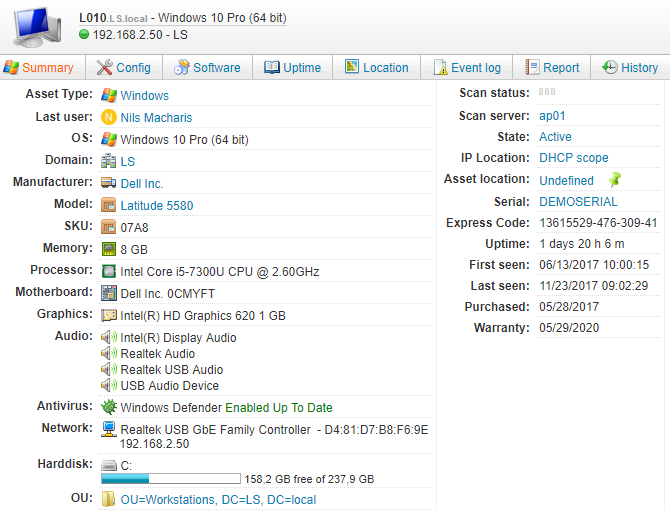Click the MAC address D4:81:D7:B8:F6:9E
Screen dimensions: 670x510
click(376, 429)
